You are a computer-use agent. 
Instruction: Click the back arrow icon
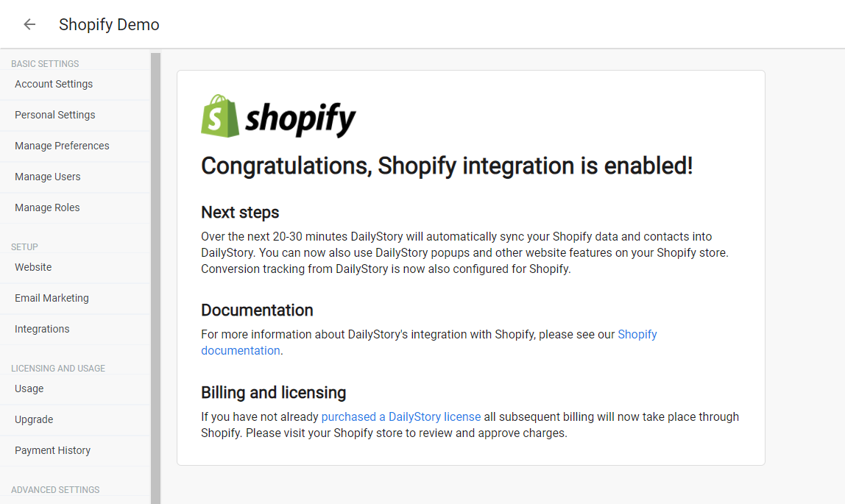pos(29,24)
